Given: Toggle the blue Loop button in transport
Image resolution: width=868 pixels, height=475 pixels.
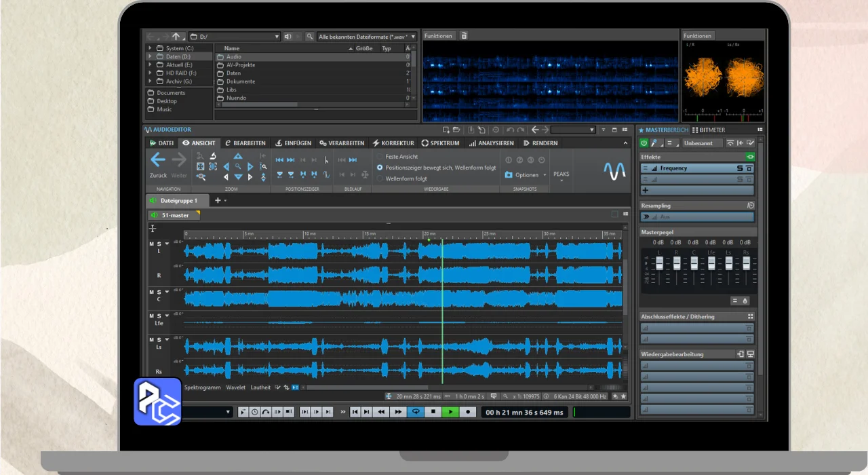Looking at the screenshot, I should [x=415, y=412].
